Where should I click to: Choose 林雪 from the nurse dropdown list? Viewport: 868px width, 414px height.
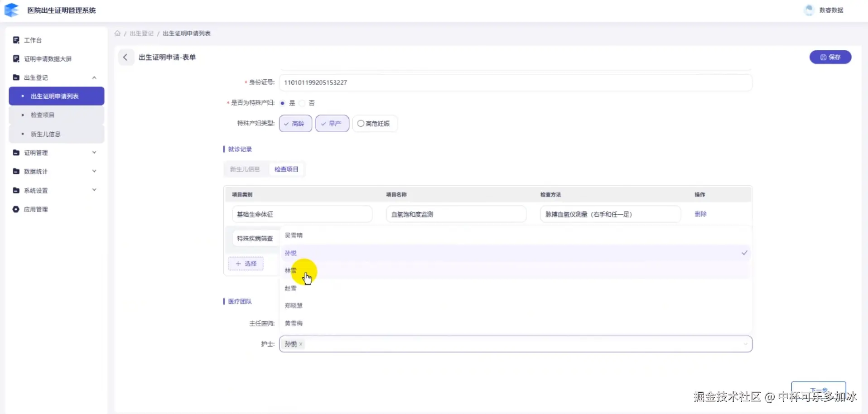(x=291, y=270)
